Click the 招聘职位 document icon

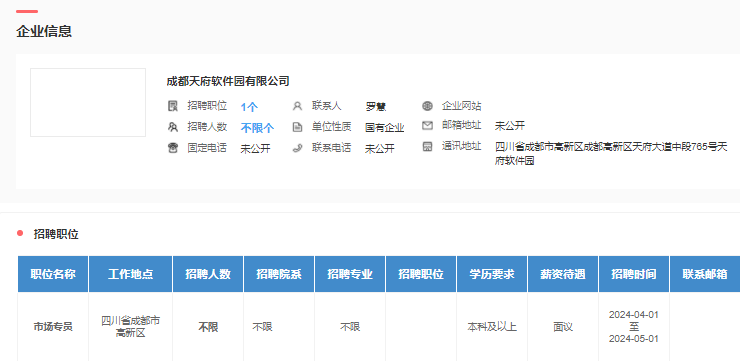click(173, 106)
